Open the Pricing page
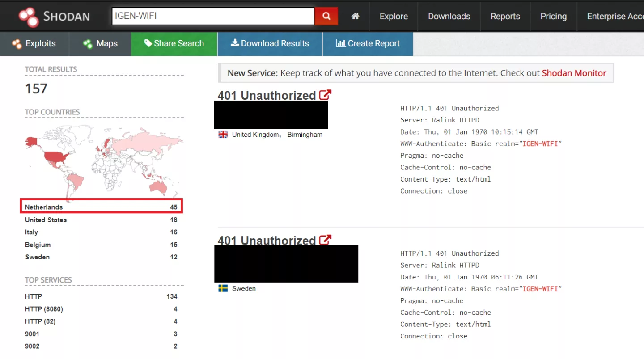 (x=553, y=16)
